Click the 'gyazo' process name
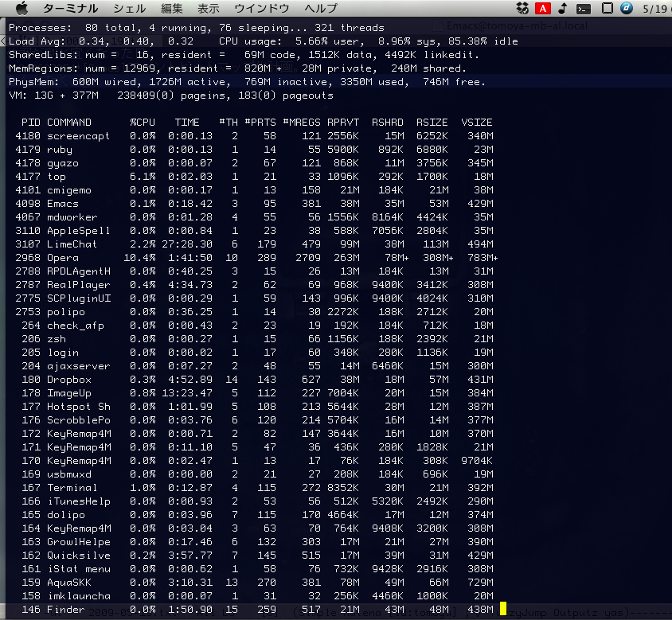This screenshot has width=672, height=620. tap(63, 163)
